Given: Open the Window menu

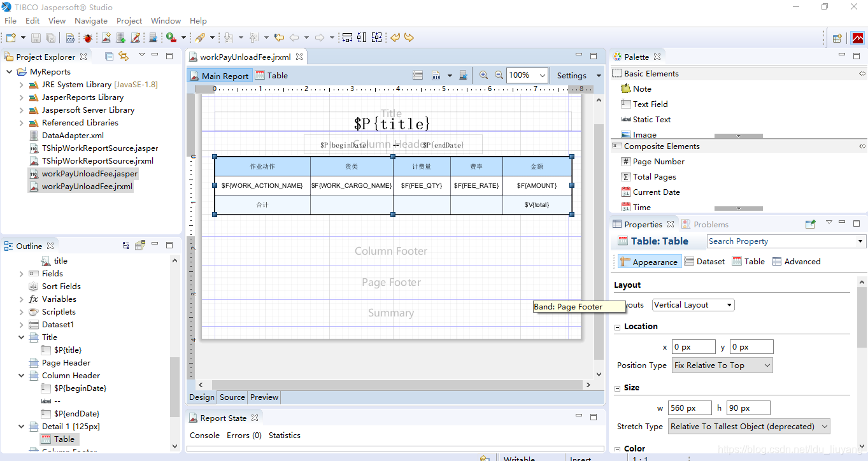Looking at the screenshot, I should pos(166,20).
